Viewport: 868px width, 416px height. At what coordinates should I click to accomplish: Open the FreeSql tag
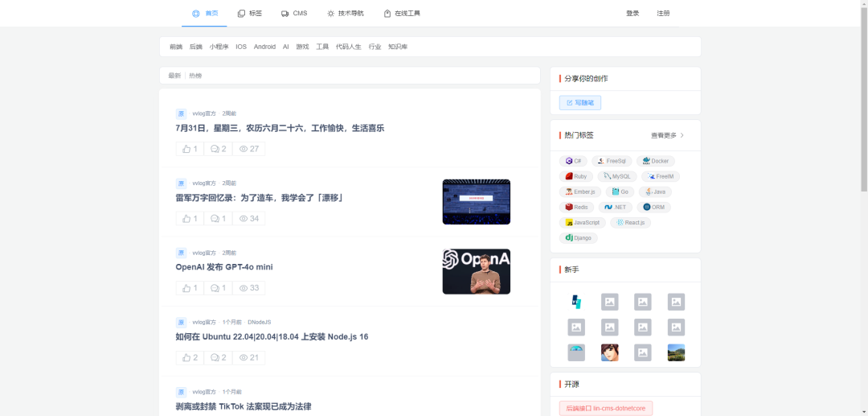[612, 161]
